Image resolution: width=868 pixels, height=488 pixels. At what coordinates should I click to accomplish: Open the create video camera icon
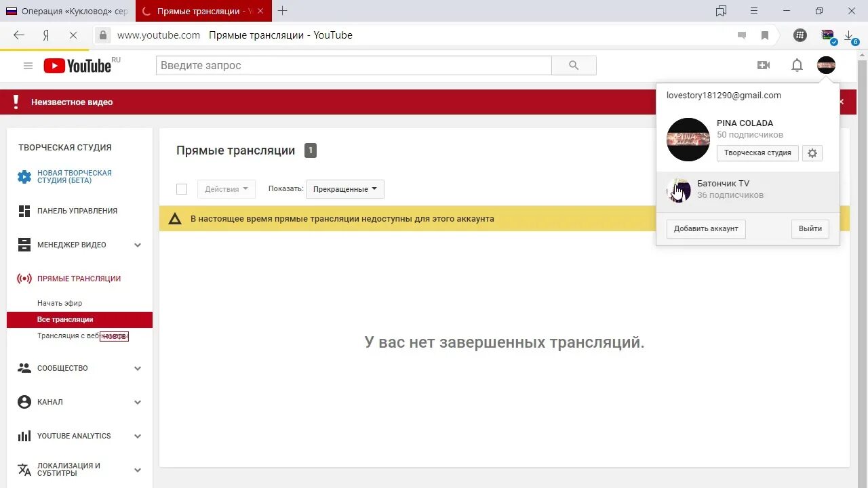pos(764,65)
